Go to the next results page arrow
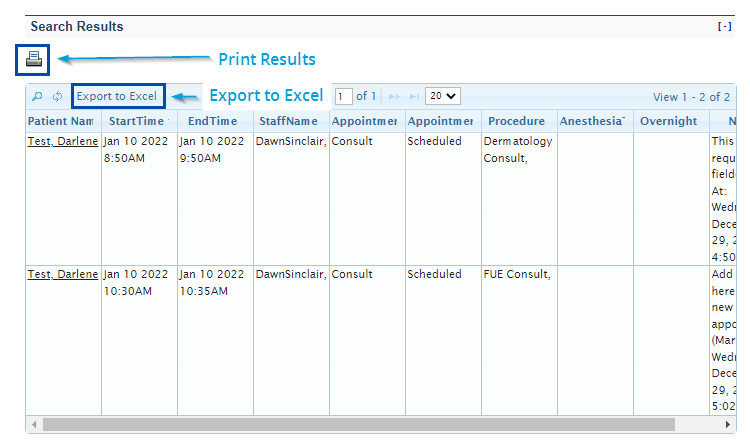Viewport: 750px width, 444px height. 393,97
